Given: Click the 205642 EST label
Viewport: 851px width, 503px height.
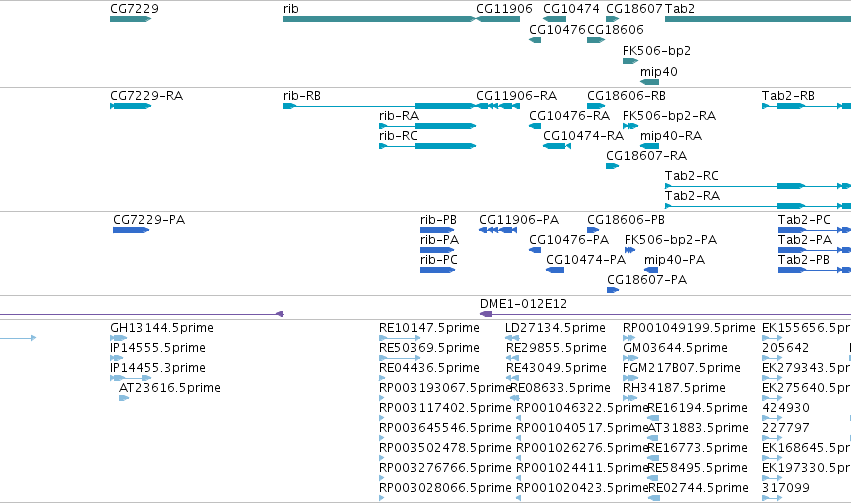Looking at the screenshot, I should click(785, 348).
